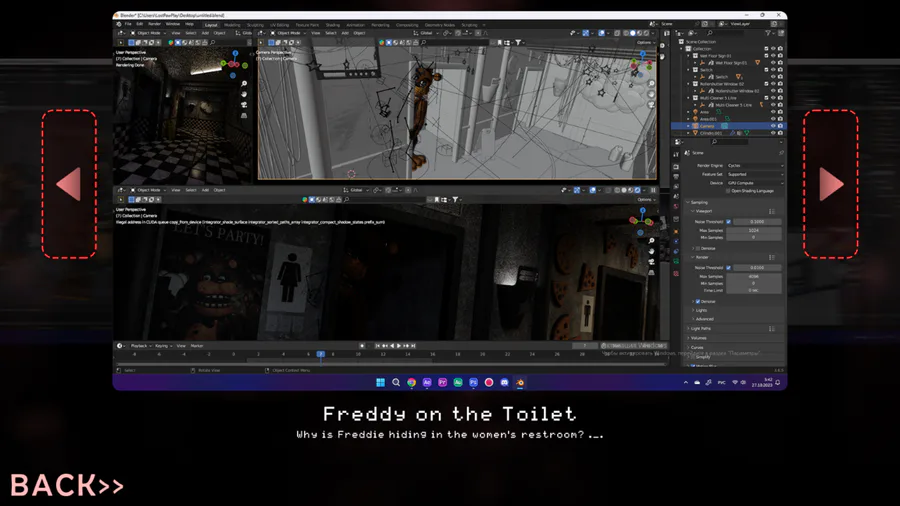The image size is (900, 506).
Task: Enable Open Shading Language checkbox
Action: pyautogui.click(x=728, y=191)
